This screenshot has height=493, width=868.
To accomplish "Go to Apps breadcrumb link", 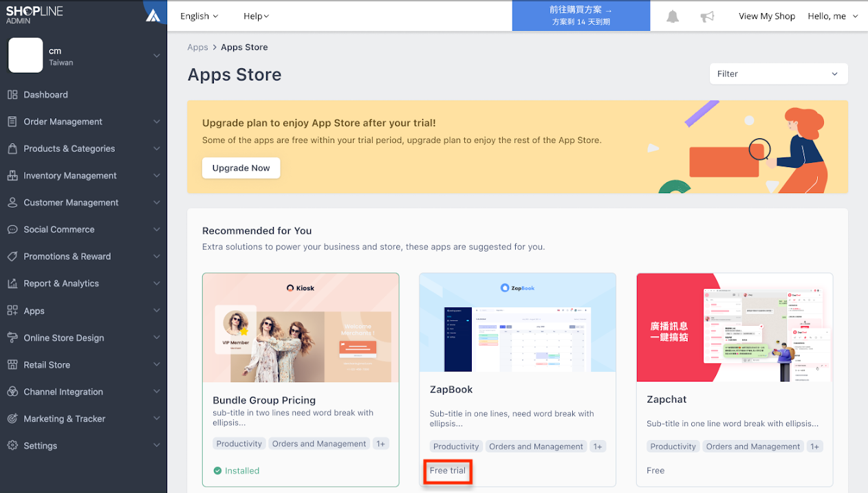I will point(197,47).
